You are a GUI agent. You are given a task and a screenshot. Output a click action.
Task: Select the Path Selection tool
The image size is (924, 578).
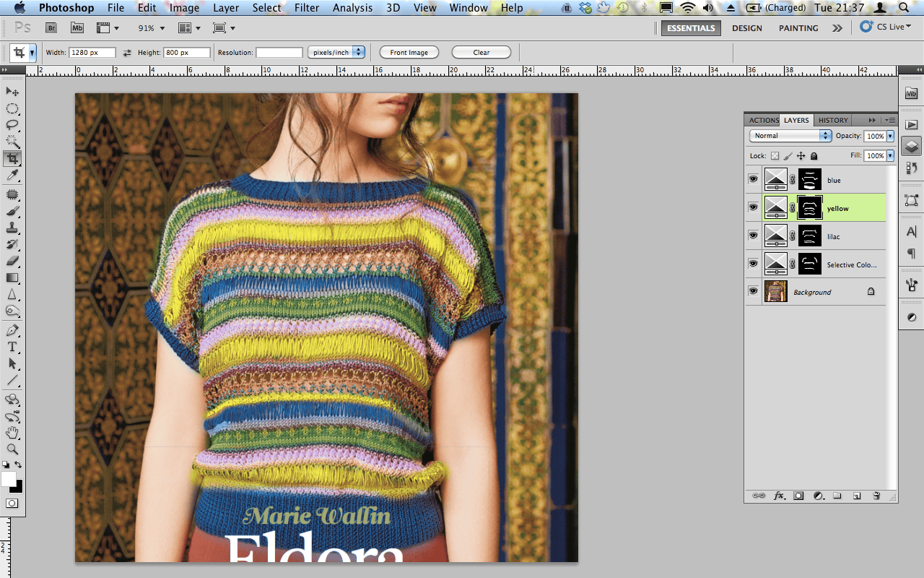coord(12,364)
